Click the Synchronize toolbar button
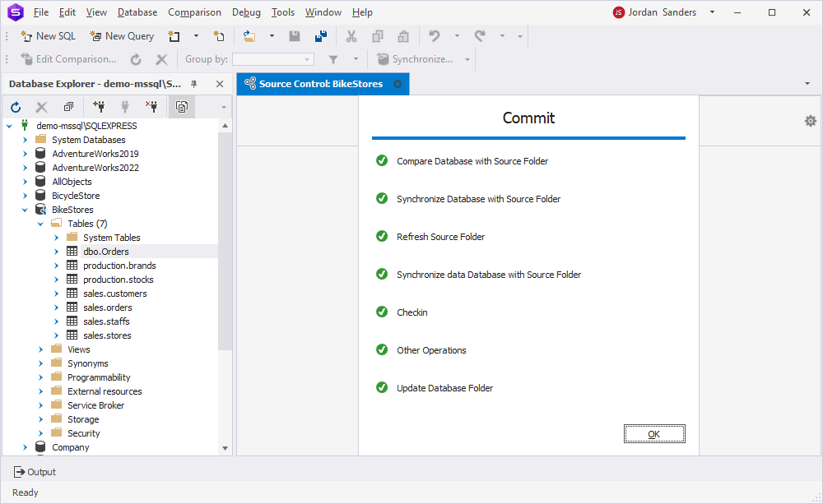 click(x=415, y=59)
